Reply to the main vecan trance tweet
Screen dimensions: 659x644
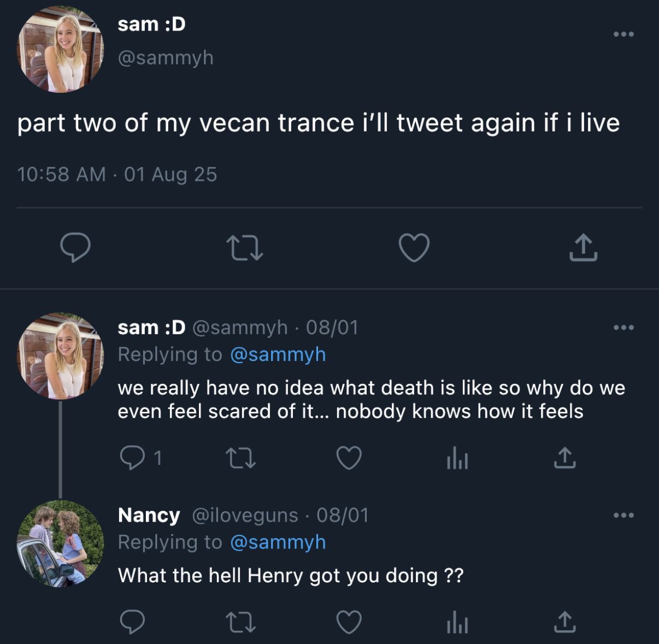click(x=75, y=247)
